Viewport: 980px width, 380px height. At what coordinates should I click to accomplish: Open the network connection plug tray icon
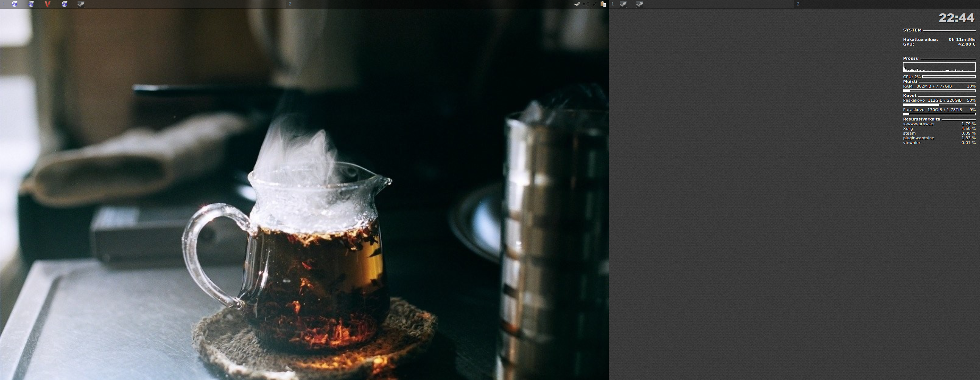pos(595,4)
